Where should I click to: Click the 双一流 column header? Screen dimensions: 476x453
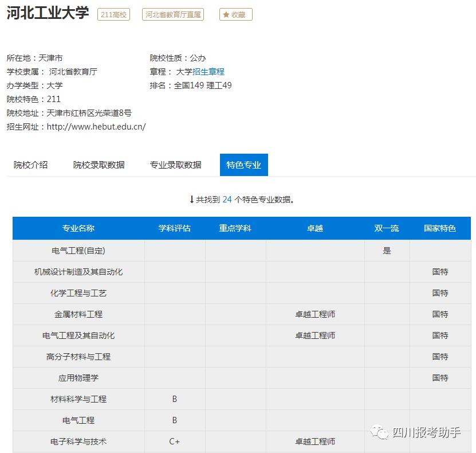[387, 228]
